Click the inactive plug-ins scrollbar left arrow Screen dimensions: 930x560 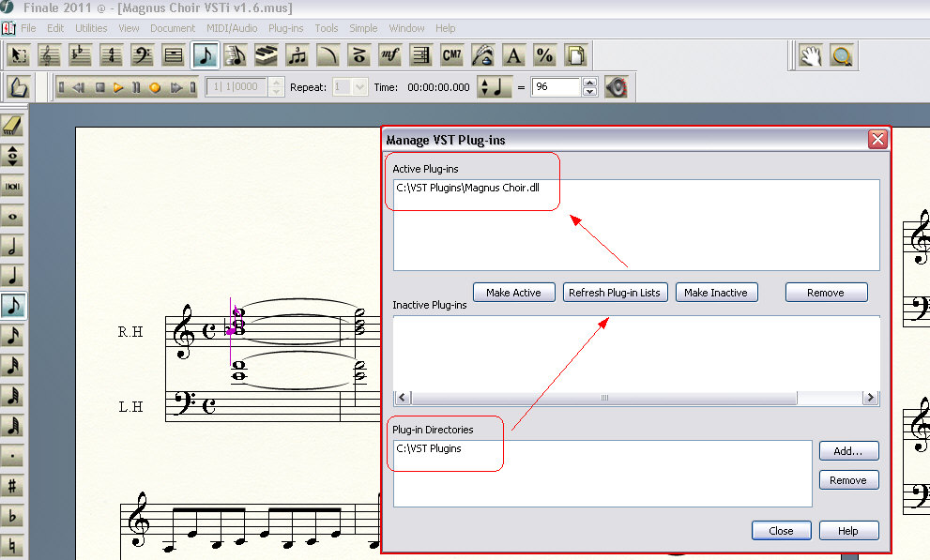403,398
